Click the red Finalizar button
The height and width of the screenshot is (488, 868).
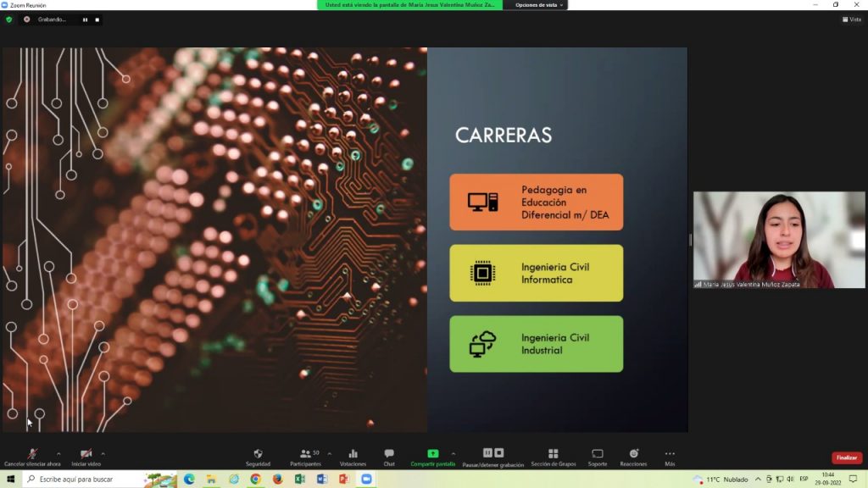[846, 457]
